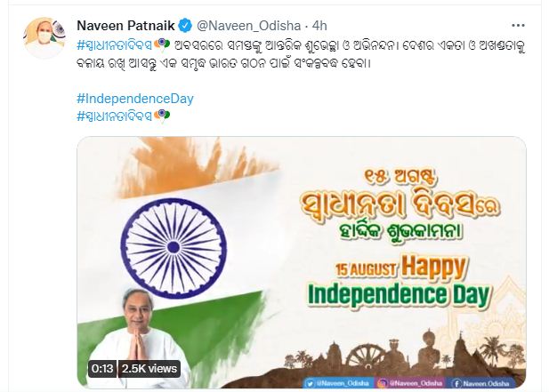Click Naveen Patnaik's profile avatar

pyautogui.click(x=44, y=38)
